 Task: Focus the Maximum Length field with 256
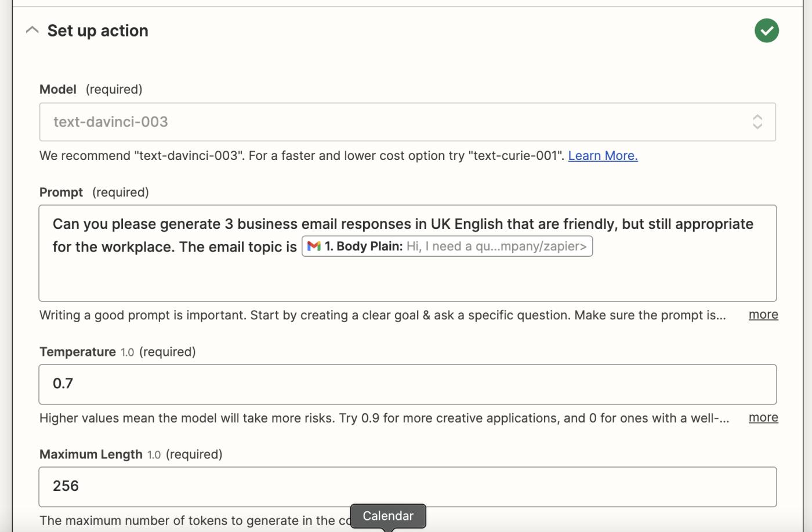[x=407, y=487]
